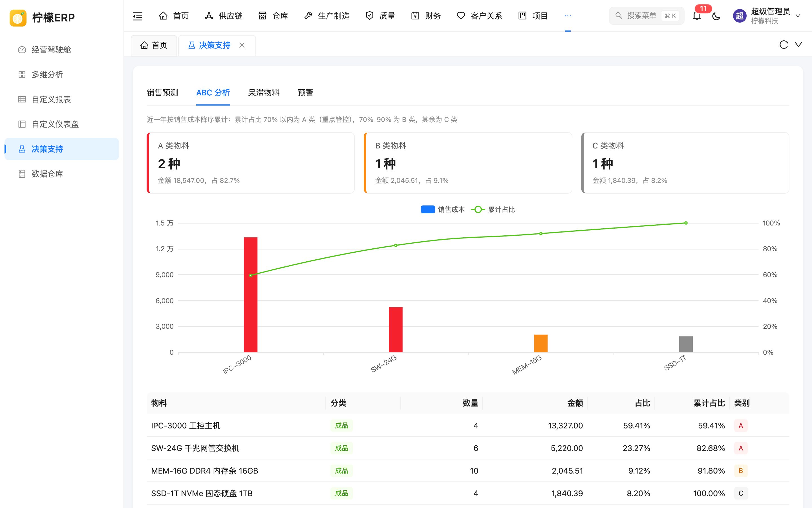812x508 pixels.
Task: Open the 财务 top menu
Action: [x=426, y=16]
